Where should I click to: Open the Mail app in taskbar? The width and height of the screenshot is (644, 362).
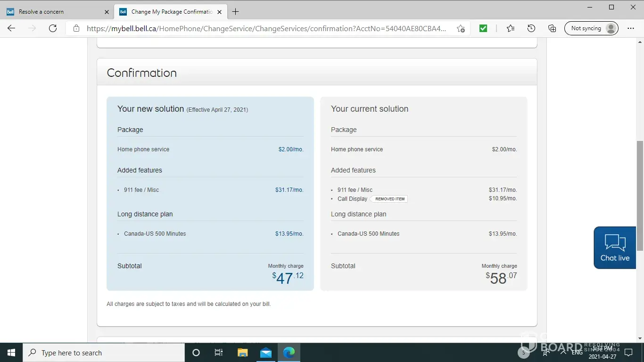266,353
